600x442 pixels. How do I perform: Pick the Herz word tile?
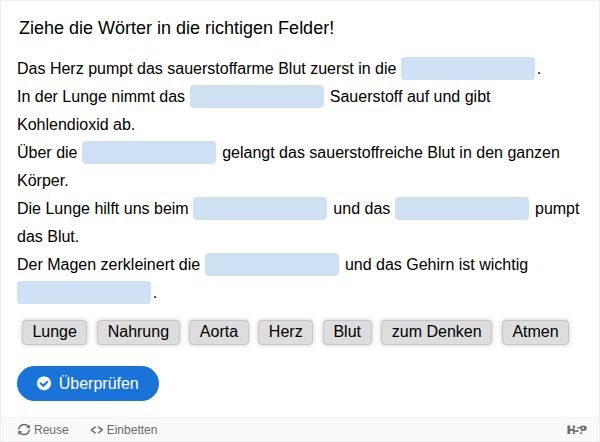pyautogui.click(x=286, y=332)
